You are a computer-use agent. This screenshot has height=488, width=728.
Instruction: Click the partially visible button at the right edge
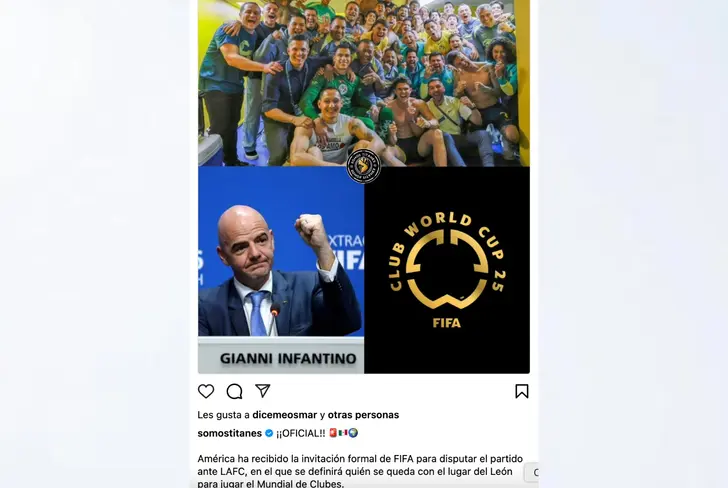coord(532,472)
